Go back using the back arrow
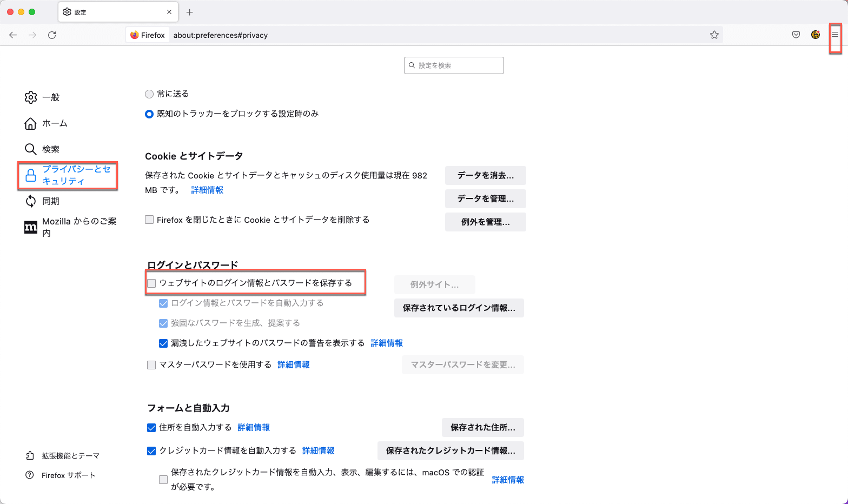This screenshot has width=848, height=504. click(x=13, y=35)
